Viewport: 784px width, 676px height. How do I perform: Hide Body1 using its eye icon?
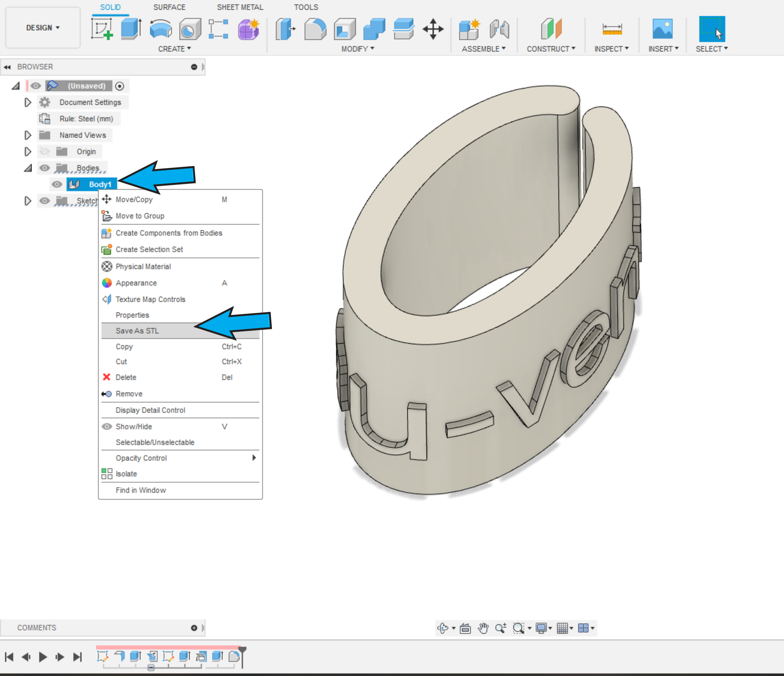pos(57,184)
